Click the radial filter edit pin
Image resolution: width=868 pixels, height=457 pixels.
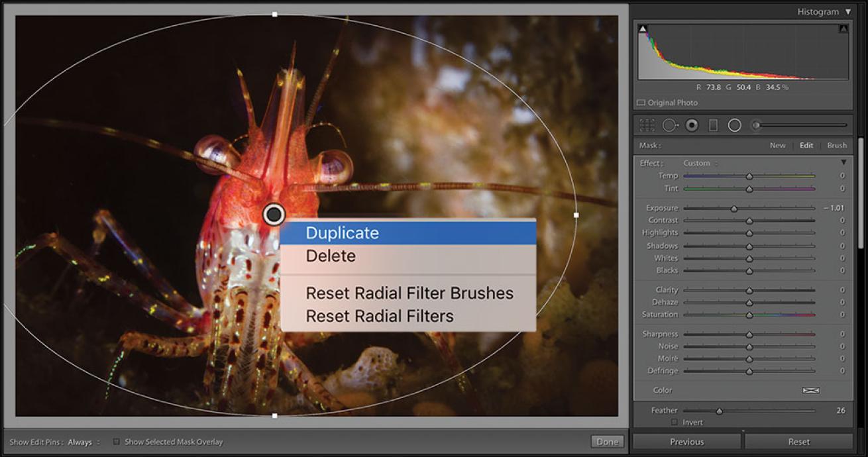[274, 215]
